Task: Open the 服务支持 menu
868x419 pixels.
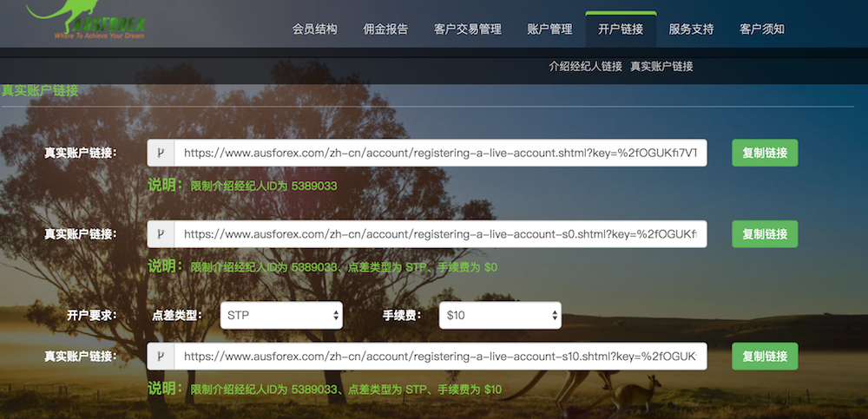Action: point(691,29)
